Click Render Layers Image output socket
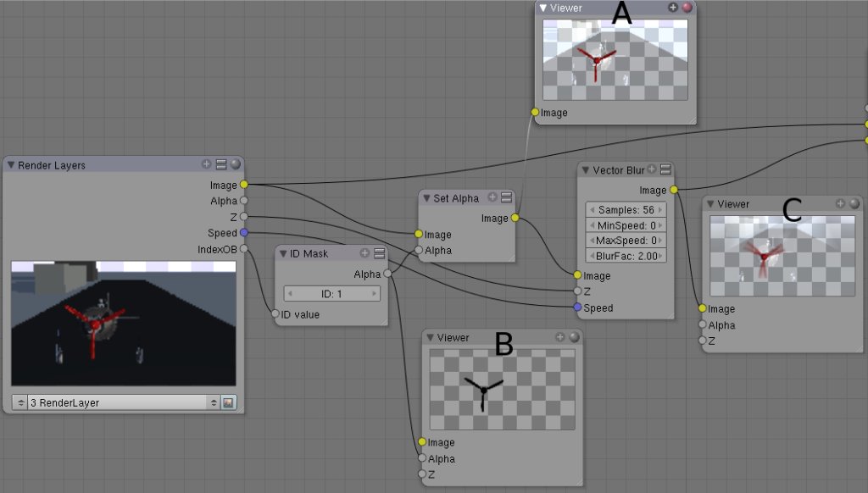This screenshot has height=493, width=868. (x=243, y=185)
